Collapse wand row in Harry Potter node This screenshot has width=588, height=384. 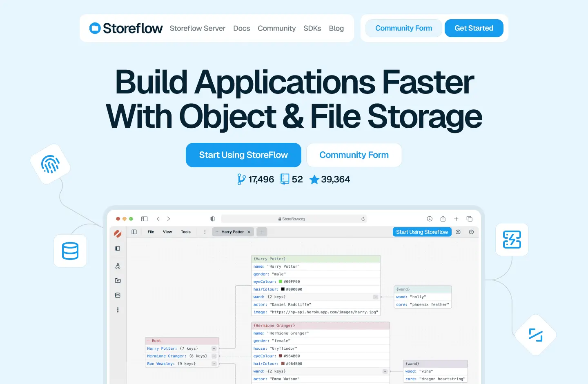(376, 297)
